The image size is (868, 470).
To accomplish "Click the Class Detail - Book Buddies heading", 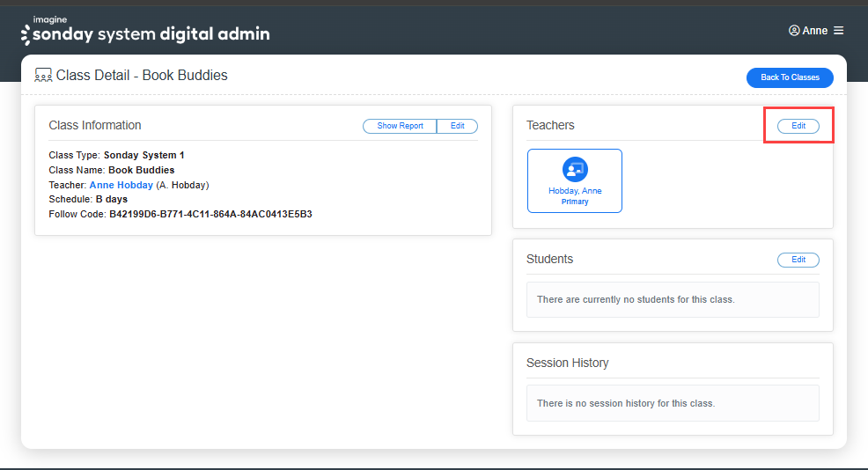I will (x=142, y=76).
